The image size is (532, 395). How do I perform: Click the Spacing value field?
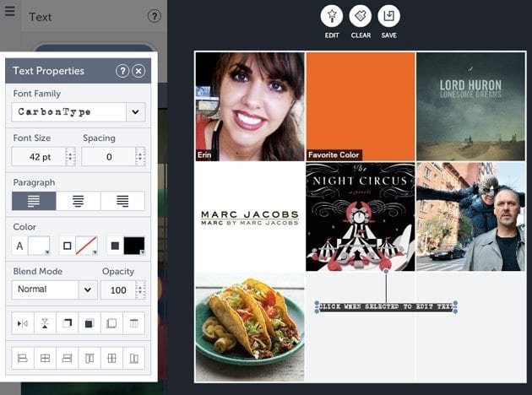(x=109, y=157)
